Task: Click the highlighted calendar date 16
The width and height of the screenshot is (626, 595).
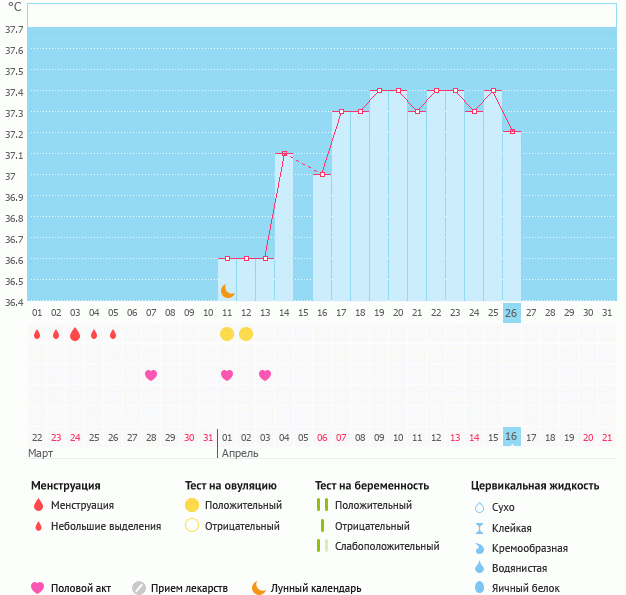Action: tap(512, 437)
